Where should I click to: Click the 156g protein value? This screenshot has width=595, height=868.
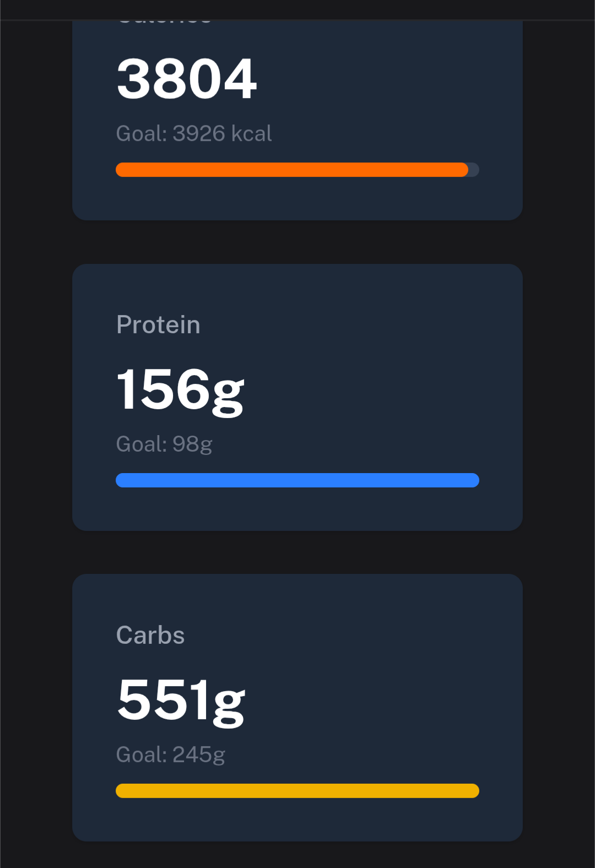[x=180, y=390]
